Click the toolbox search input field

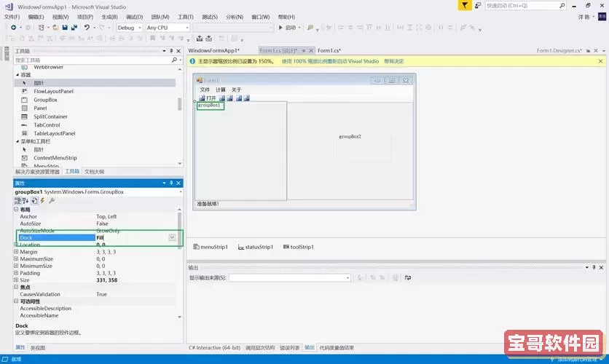point(93,60)
